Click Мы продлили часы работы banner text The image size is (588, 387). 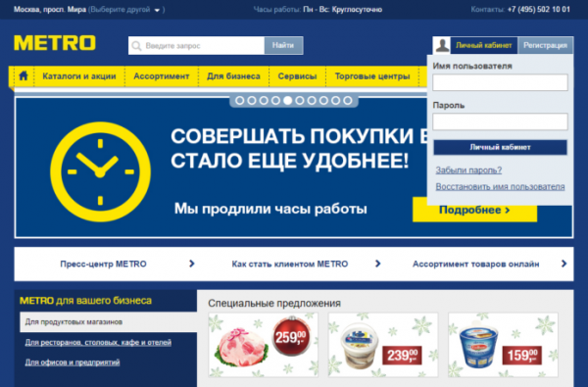[x=270, y=209]
